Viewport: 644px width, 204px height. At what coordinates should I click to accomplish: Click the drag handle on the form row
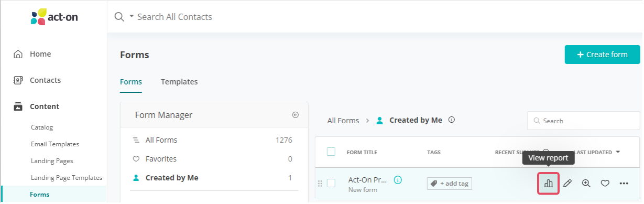point(320,184)
